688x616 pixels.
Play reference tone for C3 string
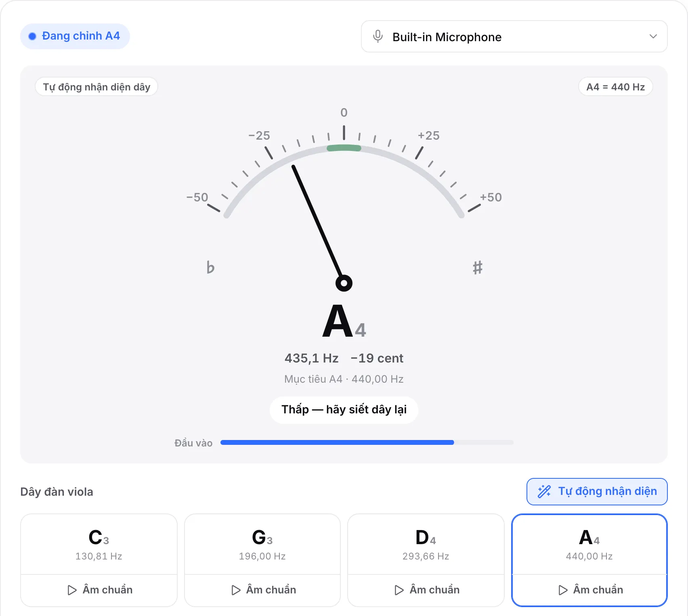[99, 590]
